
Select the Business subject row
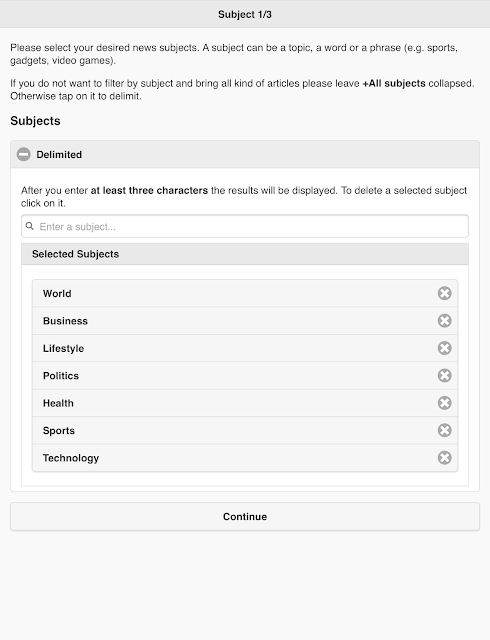click(x=245, y=320)
